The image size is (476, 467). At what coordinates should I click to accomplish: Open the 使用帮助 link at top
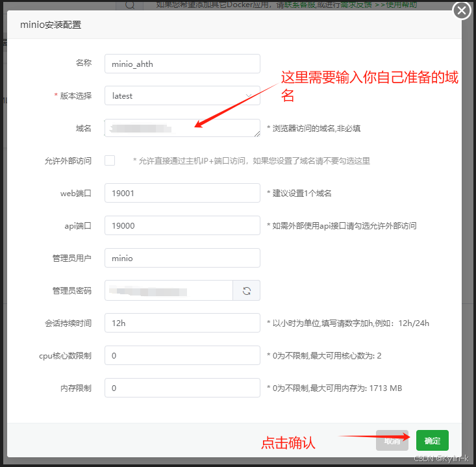pyautogui.click(x=401, y=5)
